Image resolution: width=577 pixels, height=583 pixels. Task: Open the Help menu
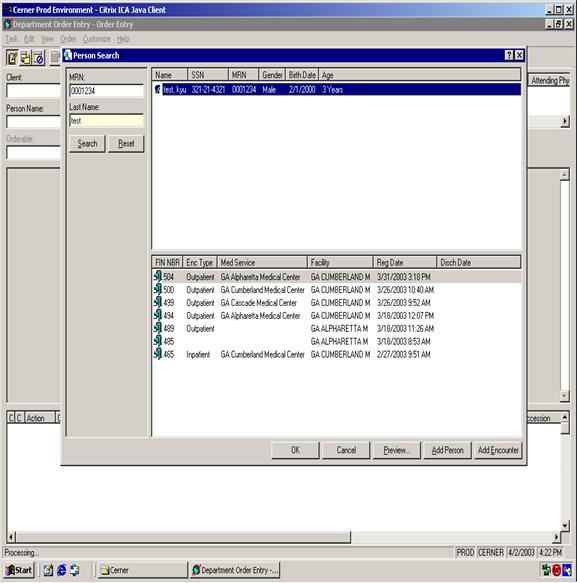[123, 39]
